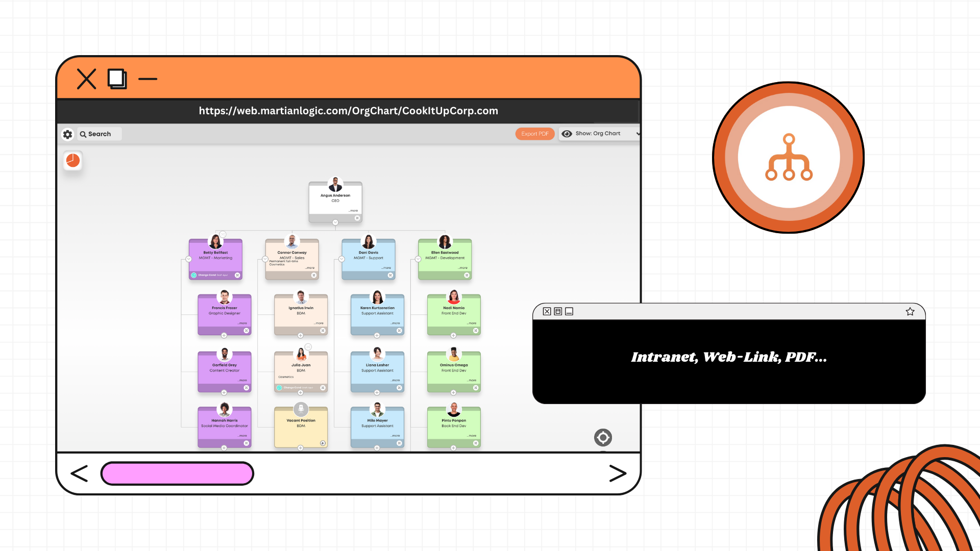
Task: Expand Ominus Omega's card with its corner icon
Action: point(476,388)
